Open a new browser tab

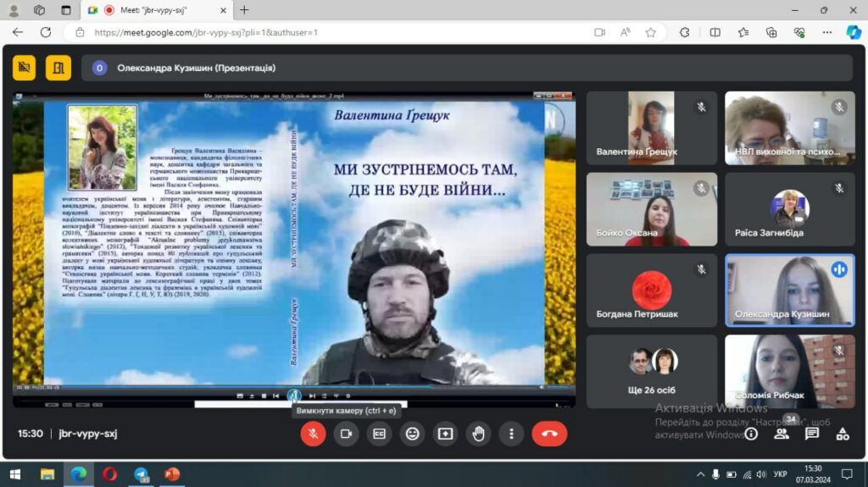244,10
